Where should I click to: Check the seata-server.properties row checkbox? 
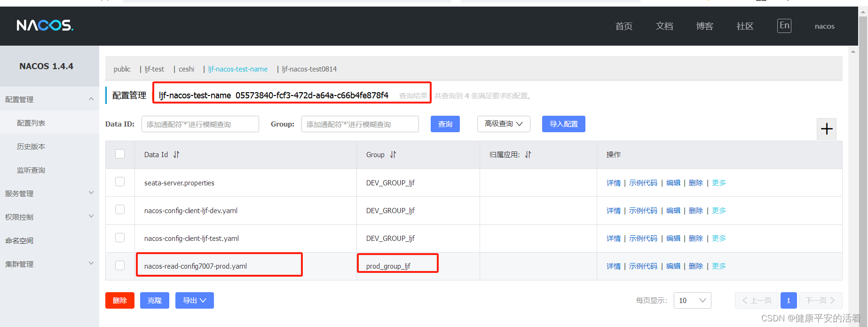point(120,182)
